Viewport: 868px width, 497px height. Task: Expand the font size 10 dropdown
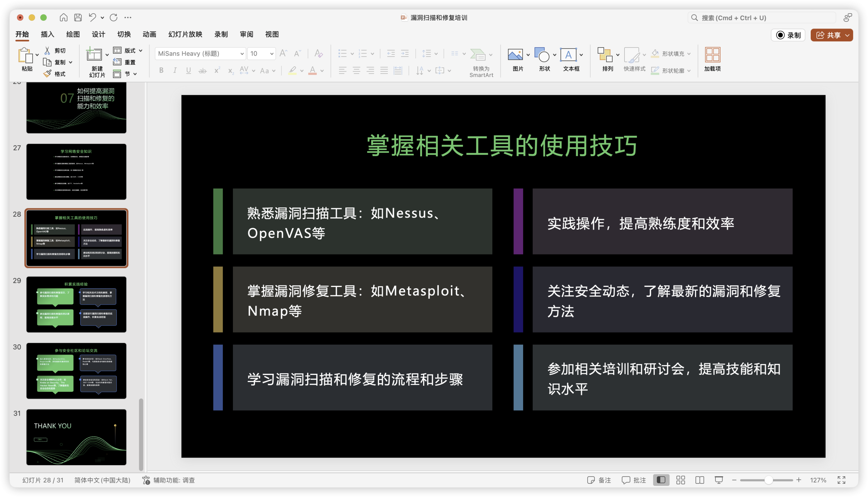[272, 54]
